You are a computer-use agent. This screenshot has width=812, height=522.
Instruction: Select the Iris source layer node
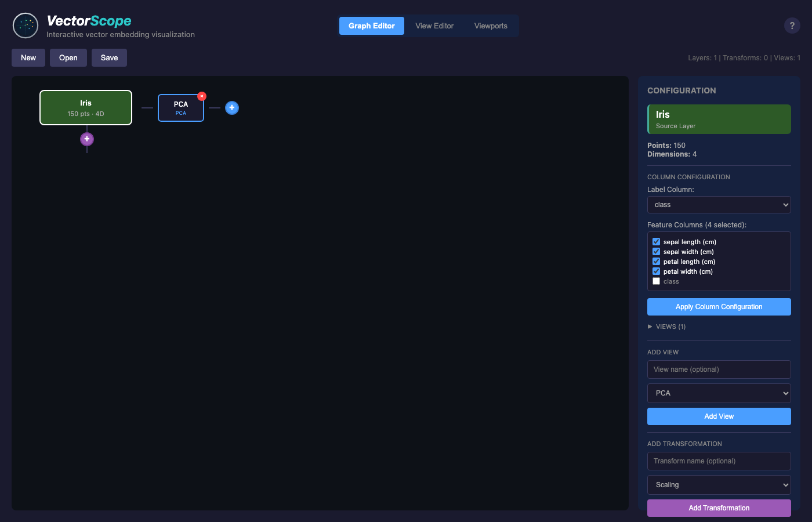pyautogui.click(x=86, y=108)
